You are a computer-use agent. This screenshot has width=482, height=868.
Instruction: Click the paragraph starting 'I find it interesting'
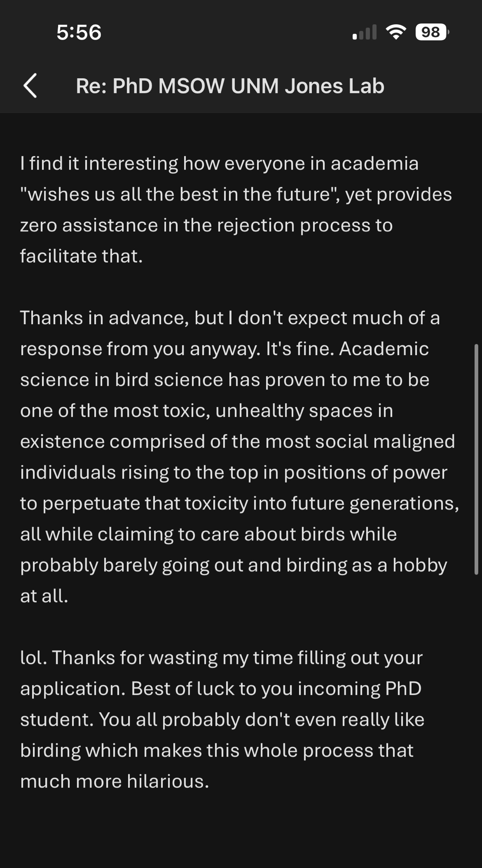tap(219, 164)
